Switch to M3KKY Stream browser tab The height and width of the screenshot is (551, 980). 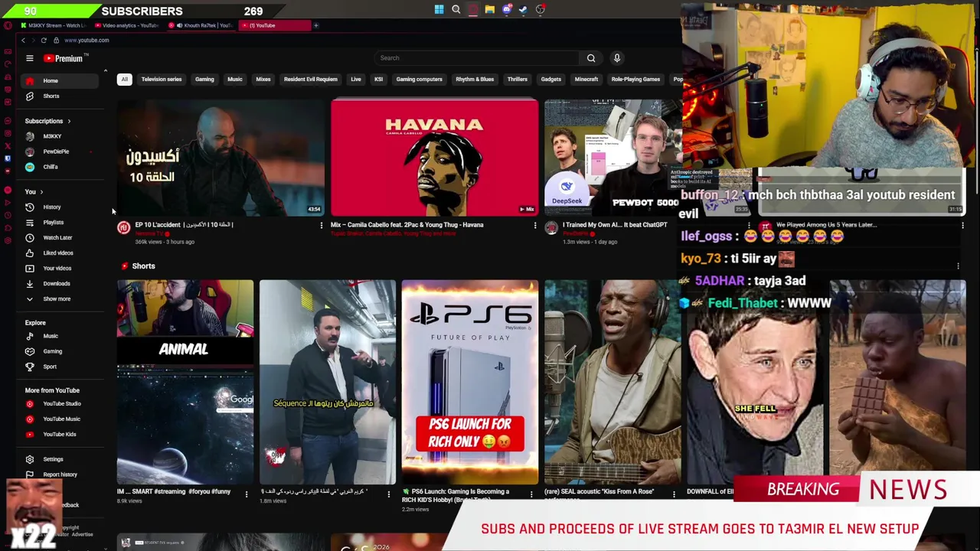[54, 25]
